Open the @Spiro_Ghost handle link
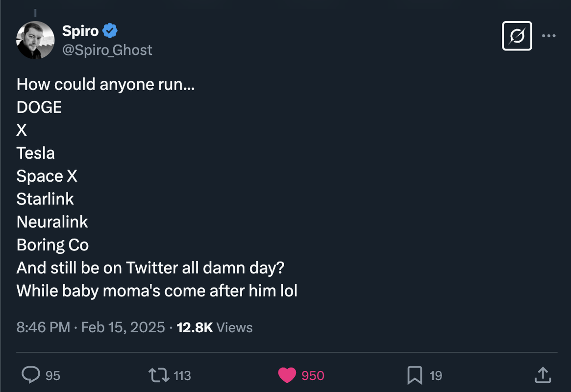 pyautogui.click(x=107, y=49)
